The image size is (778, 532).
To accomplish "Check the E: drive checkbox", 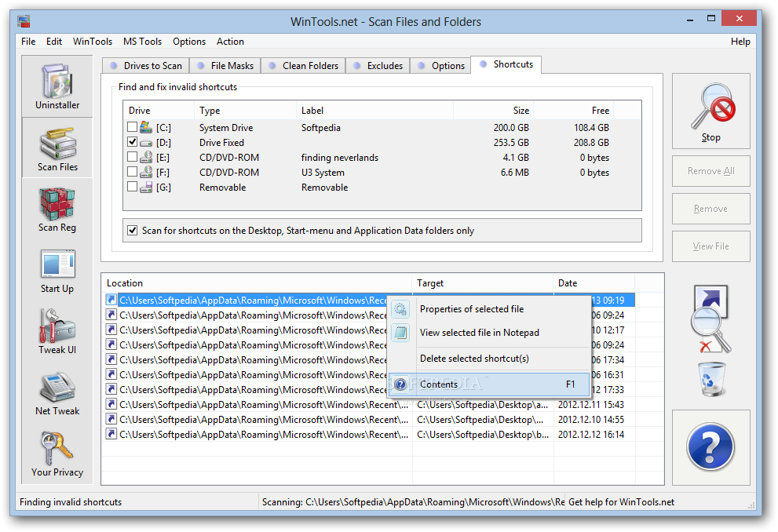I will 132,157.
